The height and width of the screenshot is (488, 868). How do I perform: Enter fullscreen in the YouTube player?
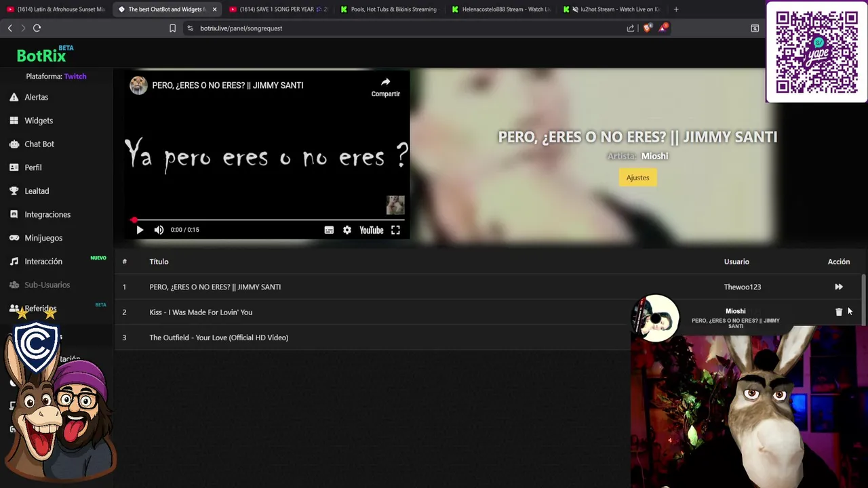click(395, 230)
